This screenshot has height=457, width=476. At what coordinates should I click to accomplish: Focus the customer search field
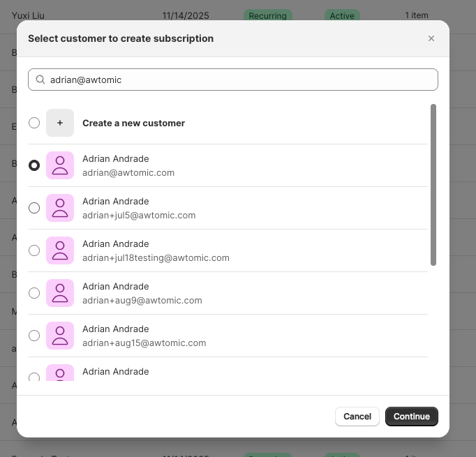233,80
